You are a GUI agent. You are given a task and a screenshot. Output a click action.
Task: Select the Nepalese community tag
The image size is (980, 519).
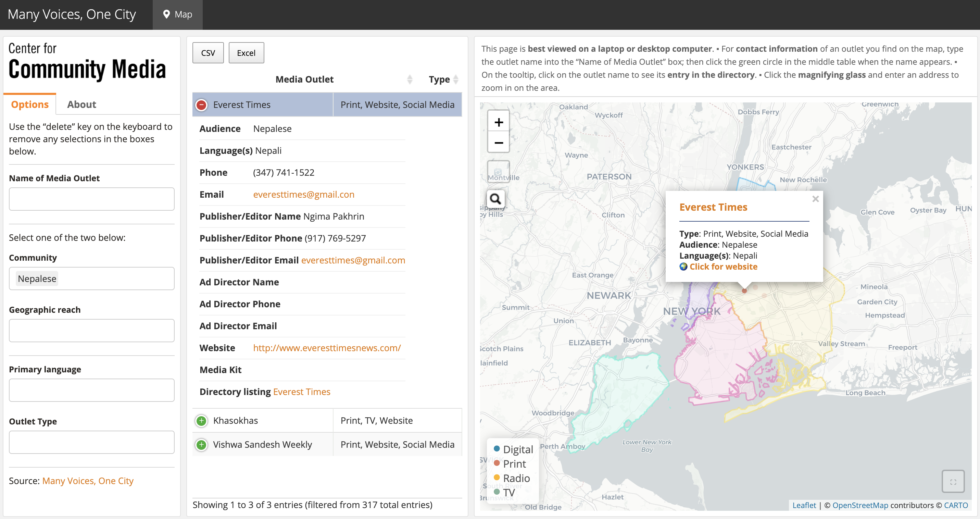click(37, 279)
